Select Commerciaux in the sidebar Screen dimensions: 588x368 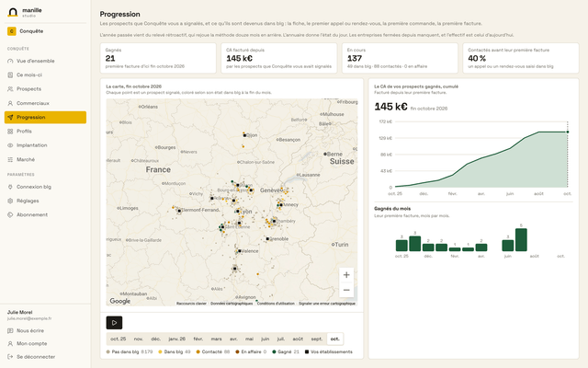pyautogui.click(x=45, y=103)
